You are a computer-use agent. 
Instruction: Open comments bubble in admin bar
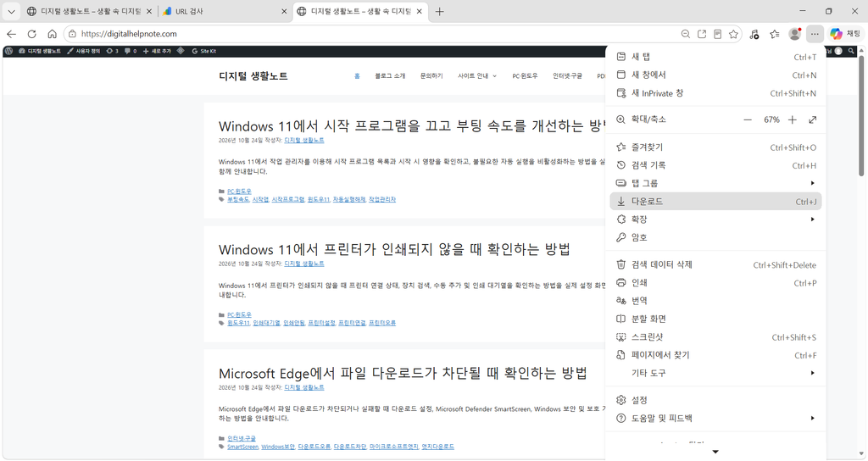pyautogui.click(x=131, y=51)
